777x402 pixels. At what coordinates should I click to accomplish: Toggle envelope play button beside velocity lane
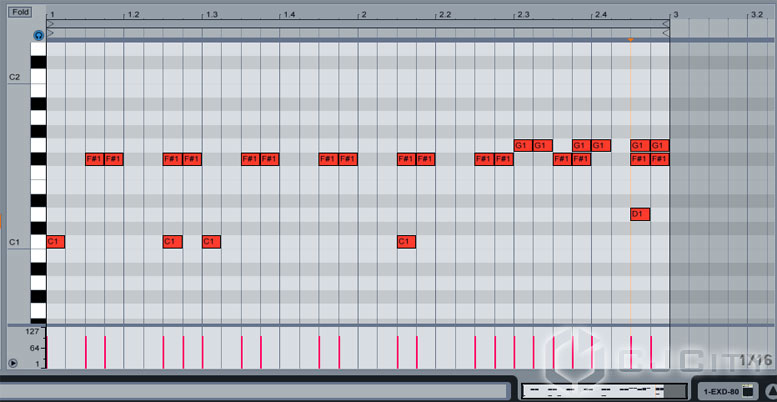[13, 363]
